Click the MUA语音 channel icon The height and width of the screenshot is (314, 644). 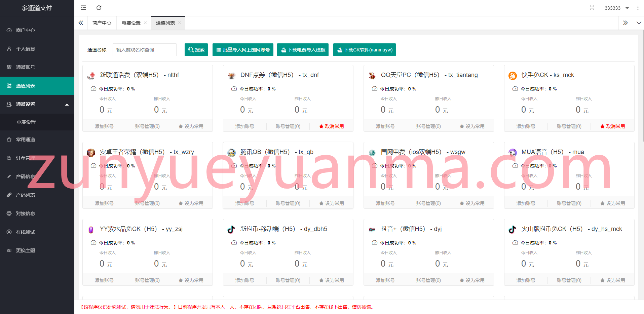513,153
